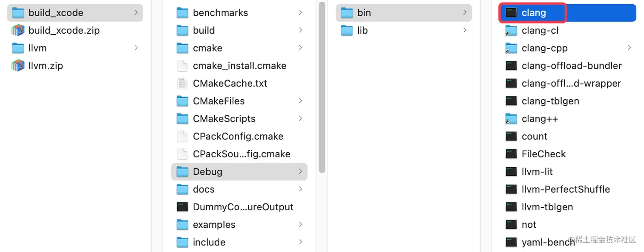
Task: Click the build_xcode.zip archive icon
Action: coord(18,30)
